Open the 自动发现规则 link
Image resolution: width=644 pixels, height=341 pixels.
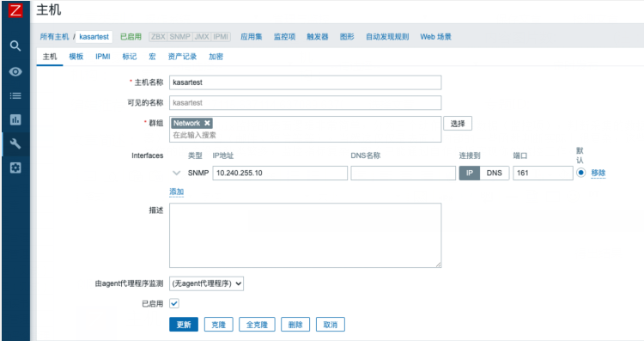[387, 37]
